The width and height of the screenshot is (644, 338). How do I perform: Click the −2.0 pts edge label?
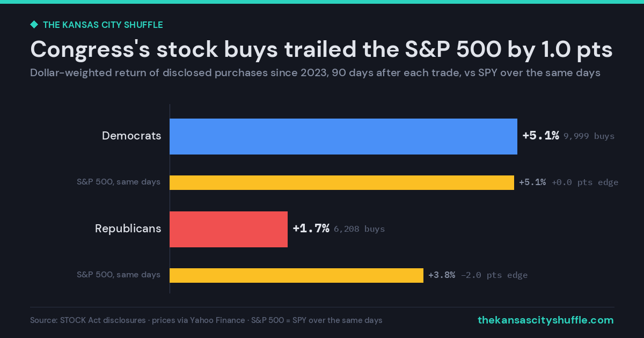click(494, 275)
